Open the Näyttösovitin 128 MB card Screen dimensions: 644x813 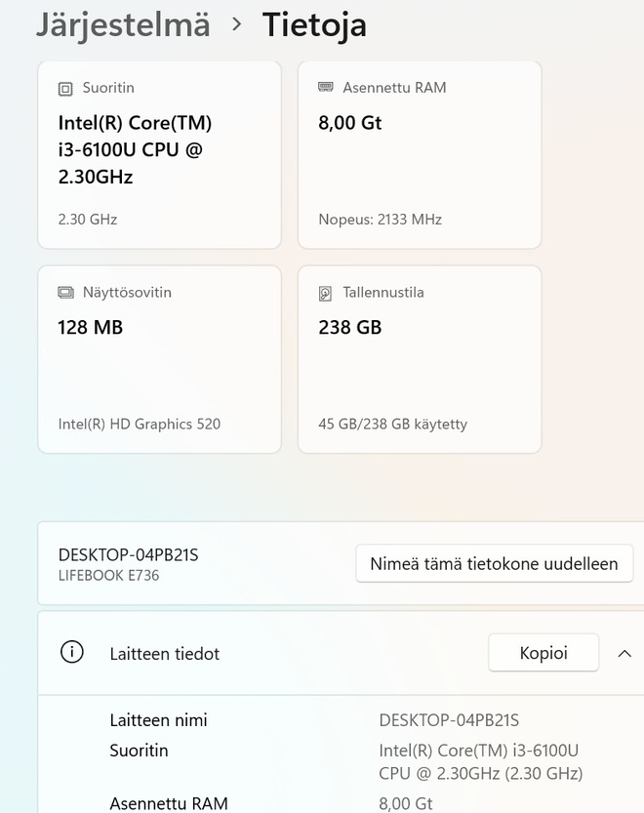(x=160, y=359)
